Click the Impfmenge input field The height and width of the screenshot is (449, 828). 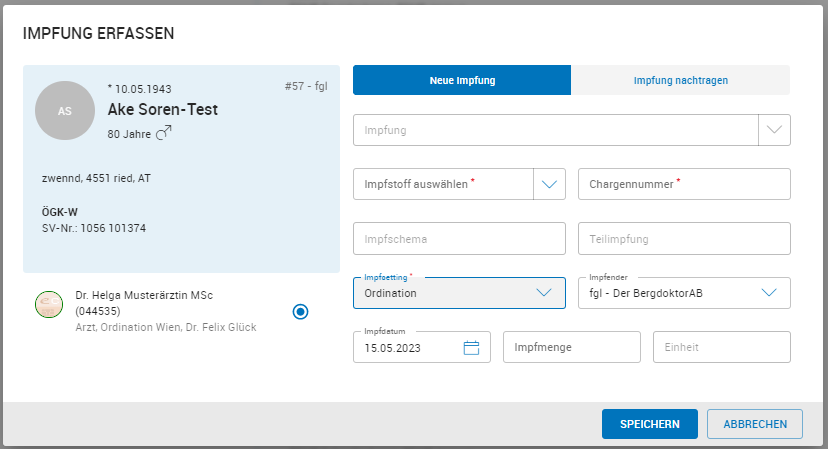pos(571,347)
